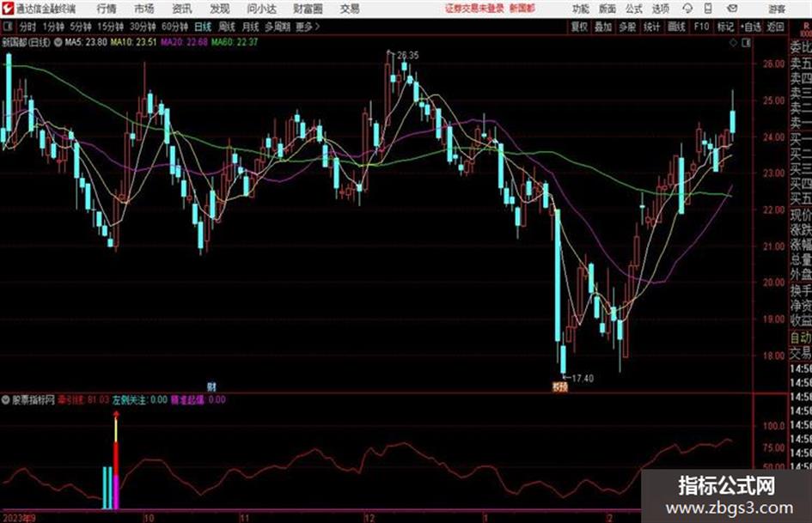Click the 画线 drawing button

pos(676,27)
